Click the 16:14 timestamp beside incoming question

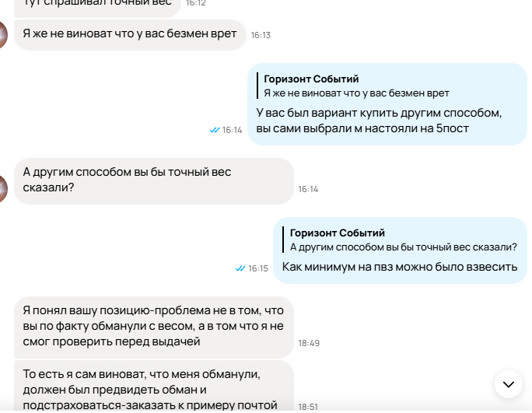coord(308,189)
